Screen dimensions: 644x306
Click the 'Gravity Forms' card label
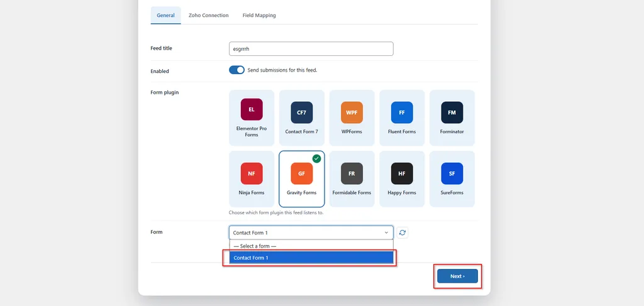tap(301, 192)
